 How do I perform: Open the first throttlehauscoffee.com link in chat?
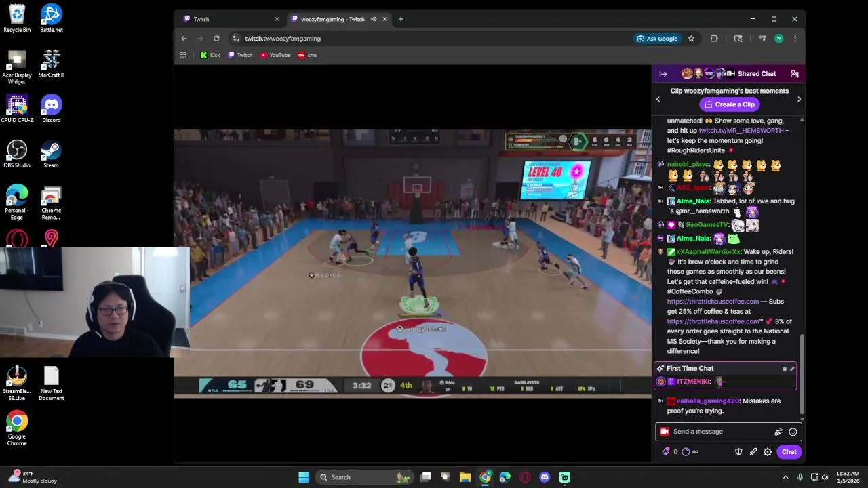click(713, 302)
